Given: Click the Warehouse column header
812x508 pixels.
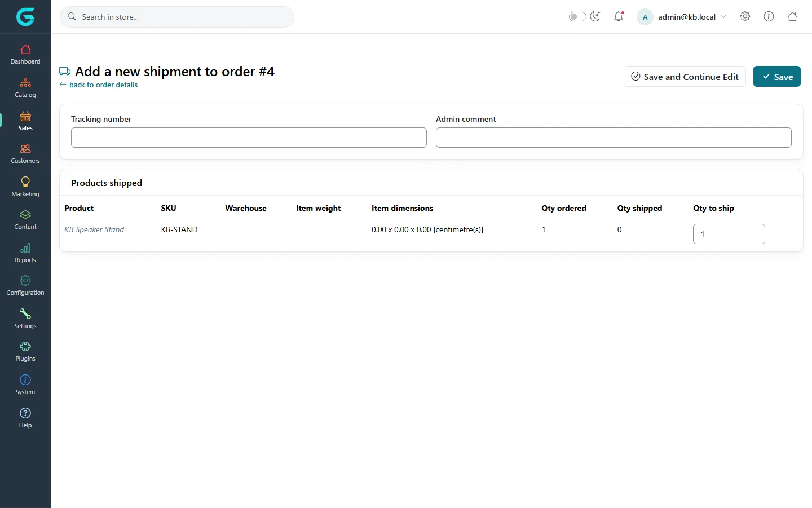Looking at the screenshot, I should click(246, 208).
